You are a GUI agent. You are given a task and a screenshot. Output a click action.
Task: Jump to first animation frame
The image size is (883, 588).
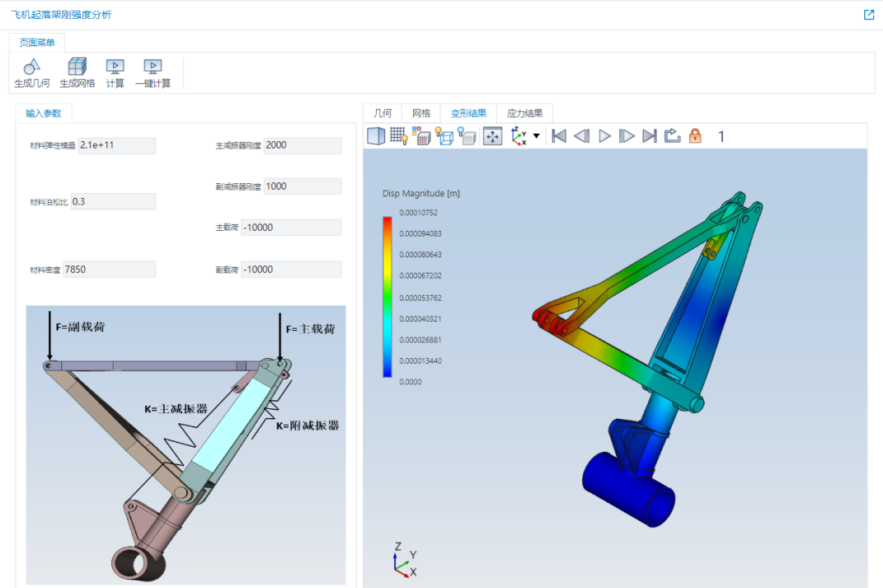tap(559, 136)
